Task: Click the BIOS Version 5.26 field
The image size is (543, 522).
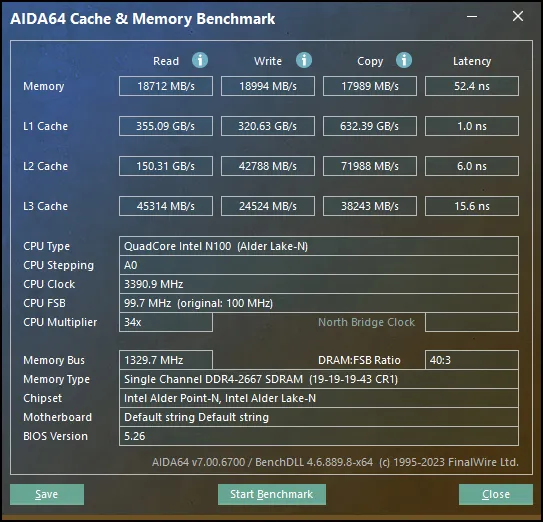Action: click(319, 436)
